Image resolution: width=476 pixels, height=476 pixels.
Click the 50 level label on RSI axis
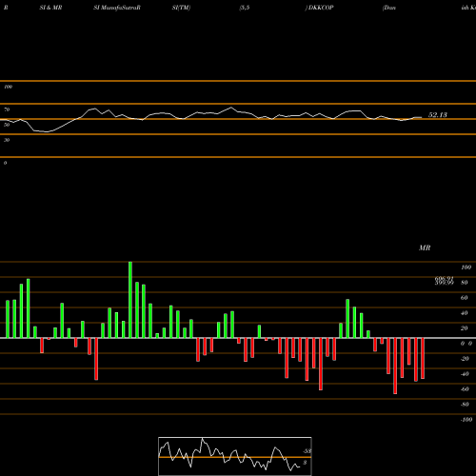pyautogui.click(x=7, y=125)
